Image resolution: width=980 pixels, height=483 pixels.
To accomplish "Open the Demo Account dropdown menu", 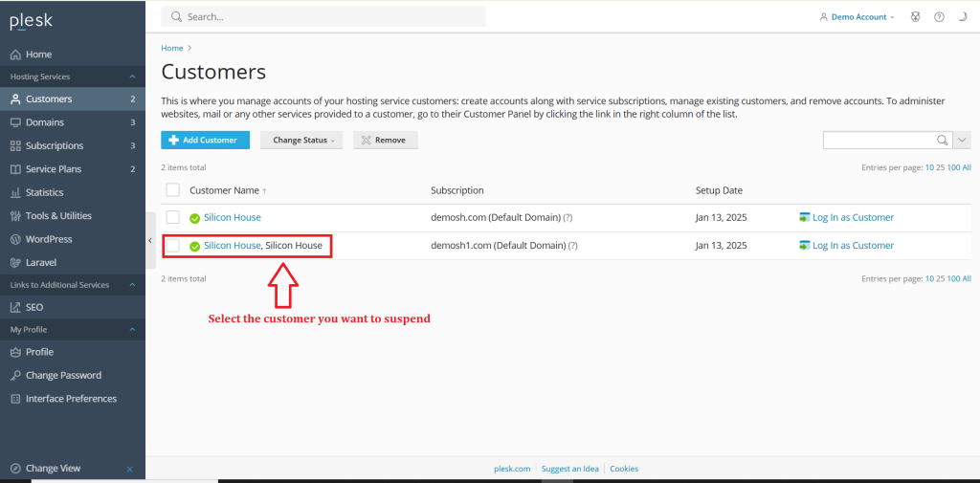I will pos(857,17).
